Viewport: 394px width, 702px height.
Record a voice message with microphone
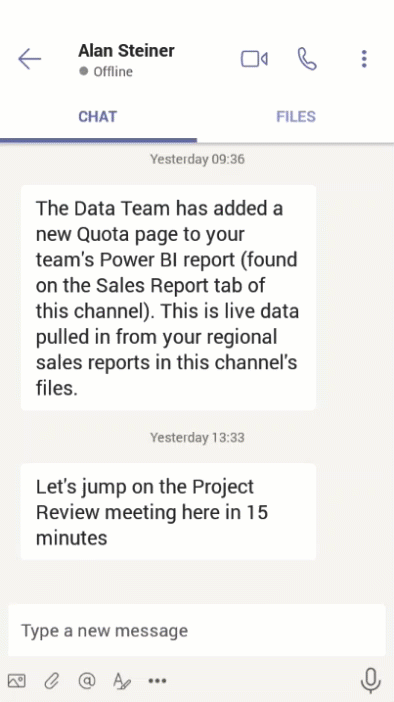tap(371, 681)
